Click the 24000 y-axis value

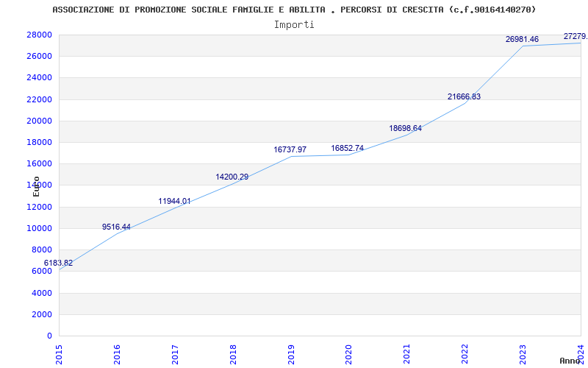40,78
